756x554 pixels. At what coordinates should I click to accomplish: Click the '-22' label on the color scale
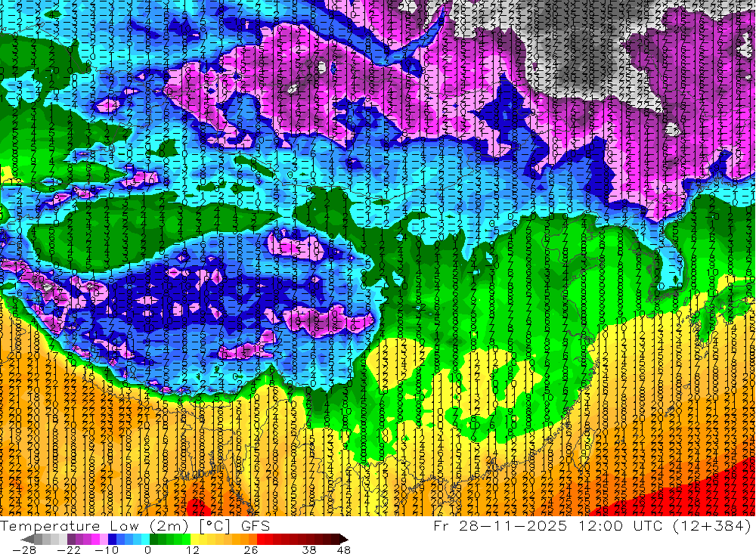coord(69,549)
